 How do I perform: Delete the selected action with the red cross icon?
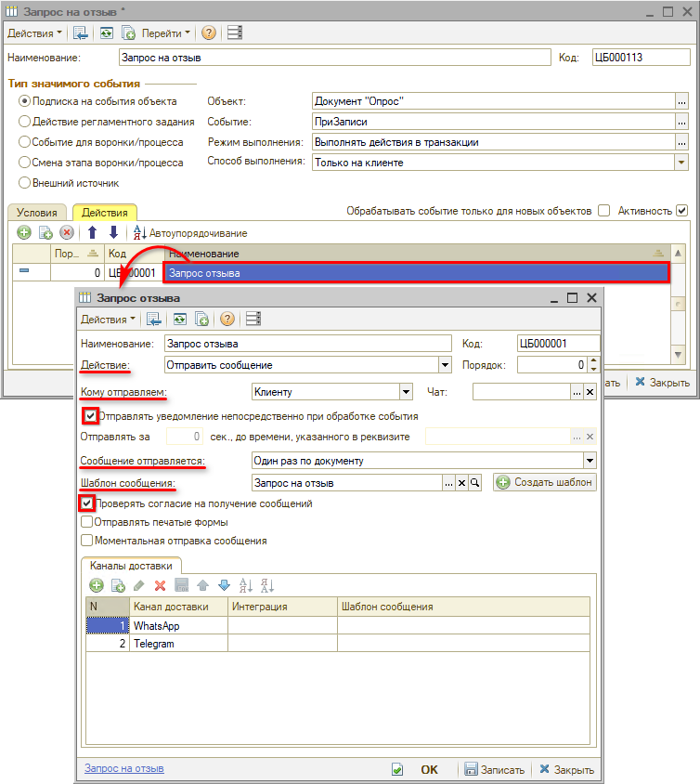tap(67, 232)
